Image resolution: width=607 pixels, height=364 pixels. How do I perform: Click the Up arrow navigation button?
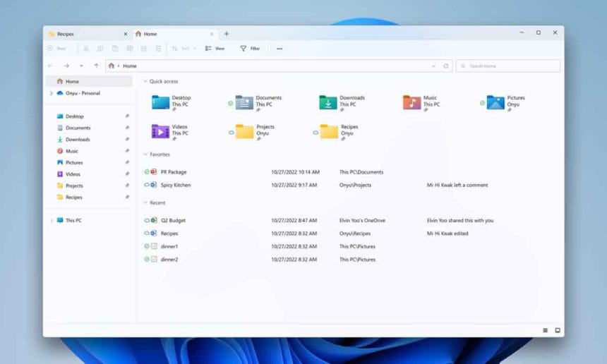pyautogui.click(x=96, y=66)
